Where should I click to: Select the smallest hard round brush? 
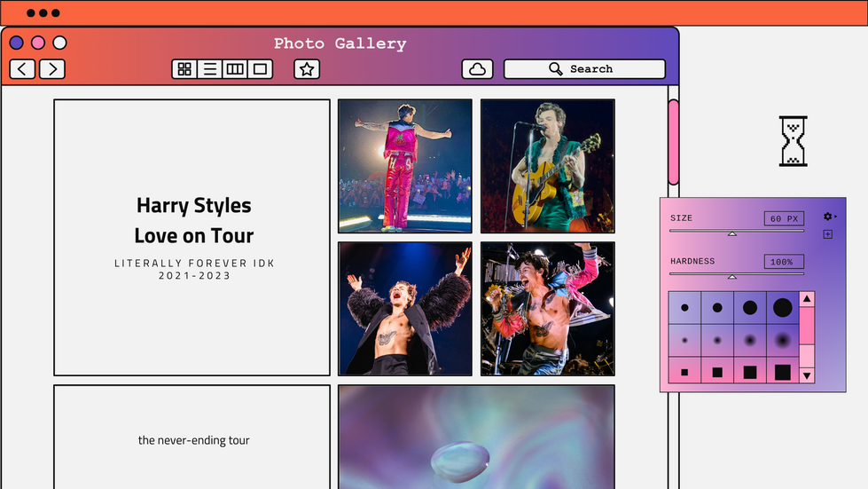[x=684, y=307]
